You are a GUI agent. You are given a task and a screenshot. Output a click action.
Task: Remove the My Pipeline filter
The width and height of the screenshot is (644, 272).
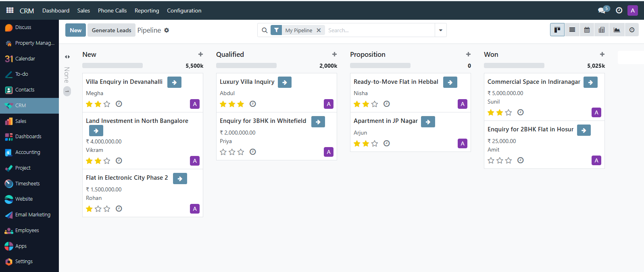(319, 30)
